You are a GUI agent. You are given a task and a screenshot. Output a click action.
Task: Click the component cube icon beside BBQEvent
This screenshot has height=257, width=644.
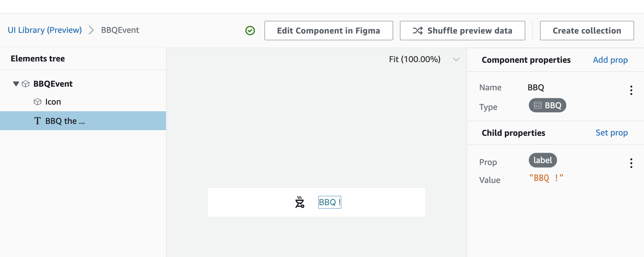(26, 84)
